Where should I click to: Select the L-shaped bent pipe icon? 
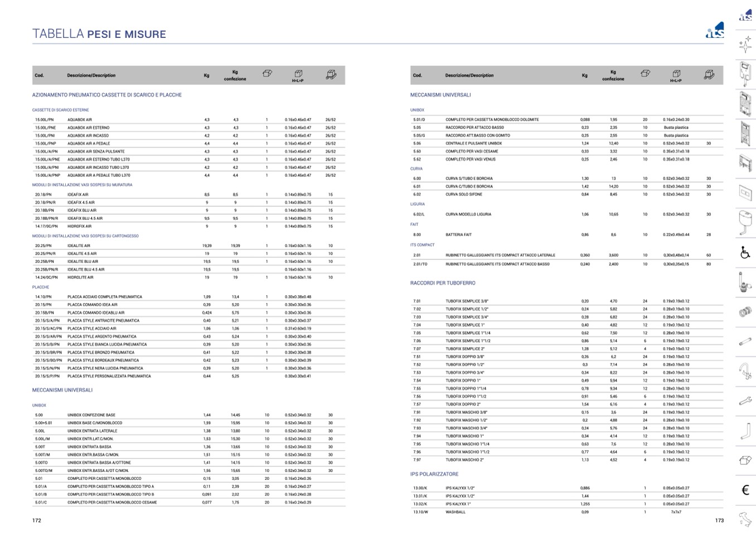click(x=746, y=431)
